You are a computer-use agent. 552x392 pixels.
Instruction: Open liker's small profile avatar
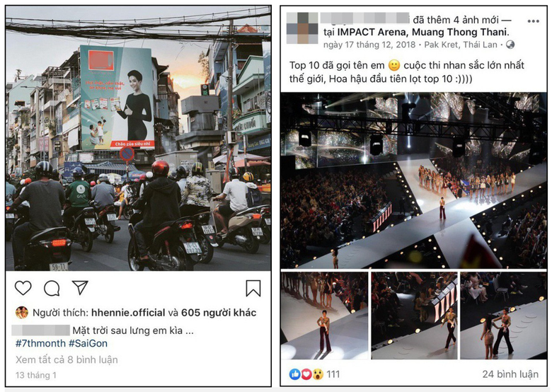point(22,313)
